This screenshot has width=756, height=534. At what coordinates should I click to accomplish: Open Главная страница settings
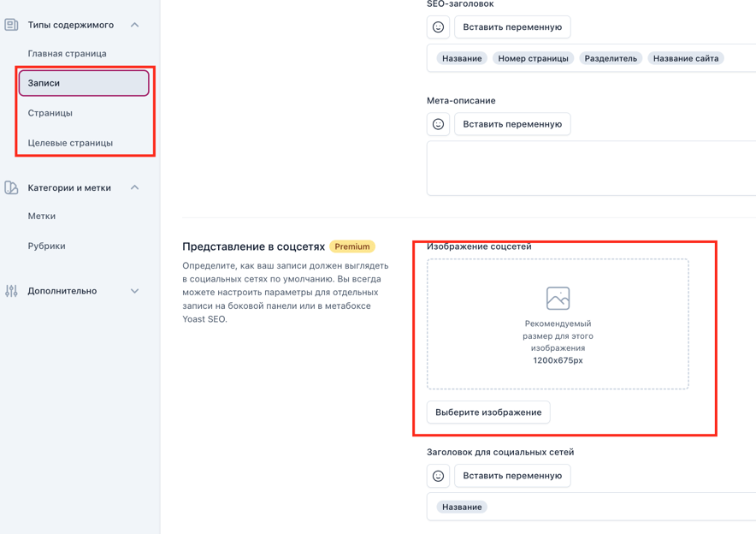pyautogui.click(x=67, y=54)
